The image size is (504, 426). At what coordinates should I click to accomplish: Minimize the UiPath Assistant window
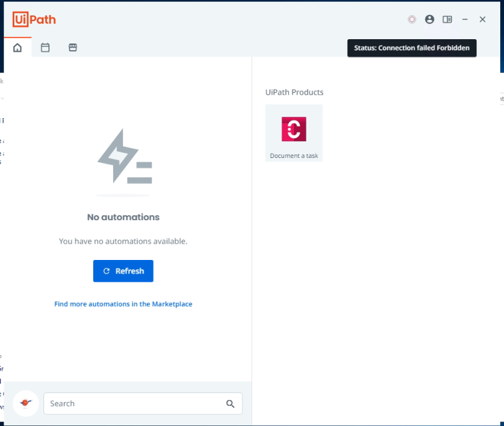tap(465, 19)
